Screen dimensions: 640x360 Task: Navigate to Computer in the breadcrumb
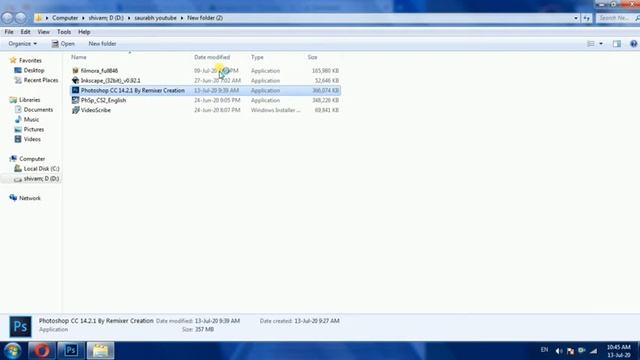point(65,18)
